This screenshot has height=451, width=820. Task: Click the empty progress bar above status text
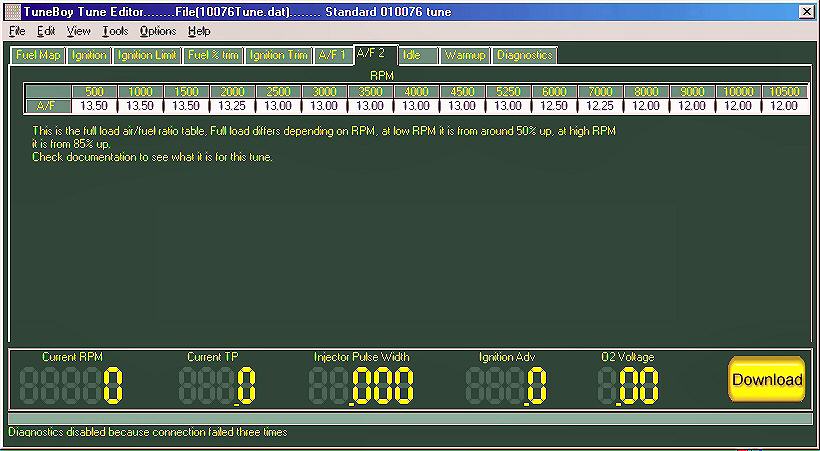[x=411, y=419]
